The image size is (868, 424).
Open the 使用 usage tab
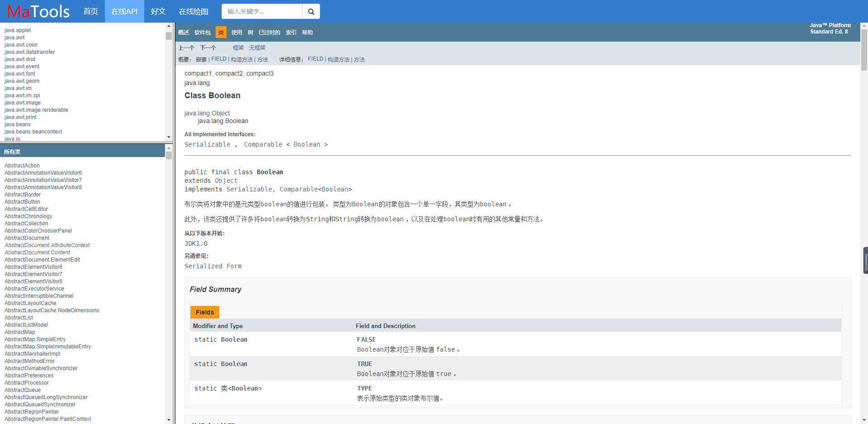pos(237,33)
